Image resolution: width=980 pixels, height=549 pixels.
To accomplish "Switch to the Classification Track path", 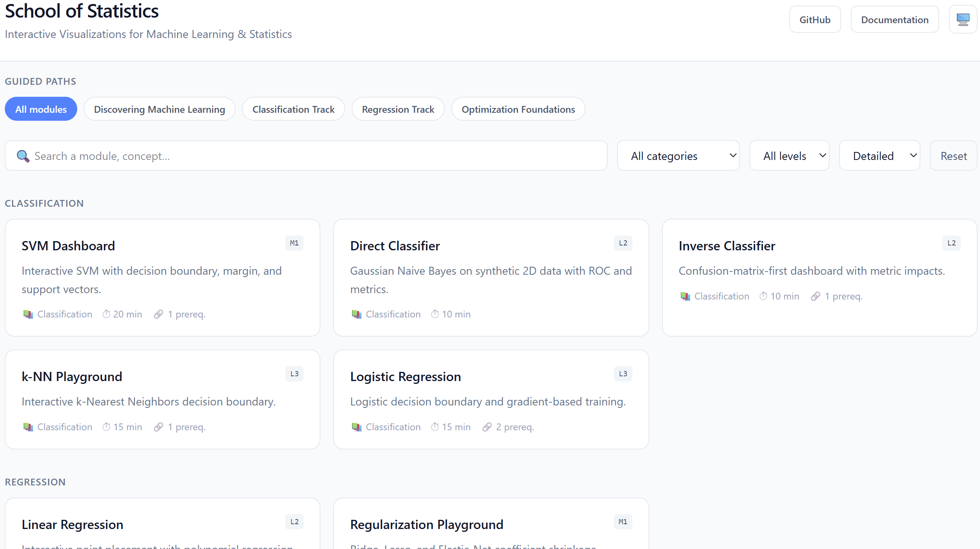I will [x=294, y=109].
